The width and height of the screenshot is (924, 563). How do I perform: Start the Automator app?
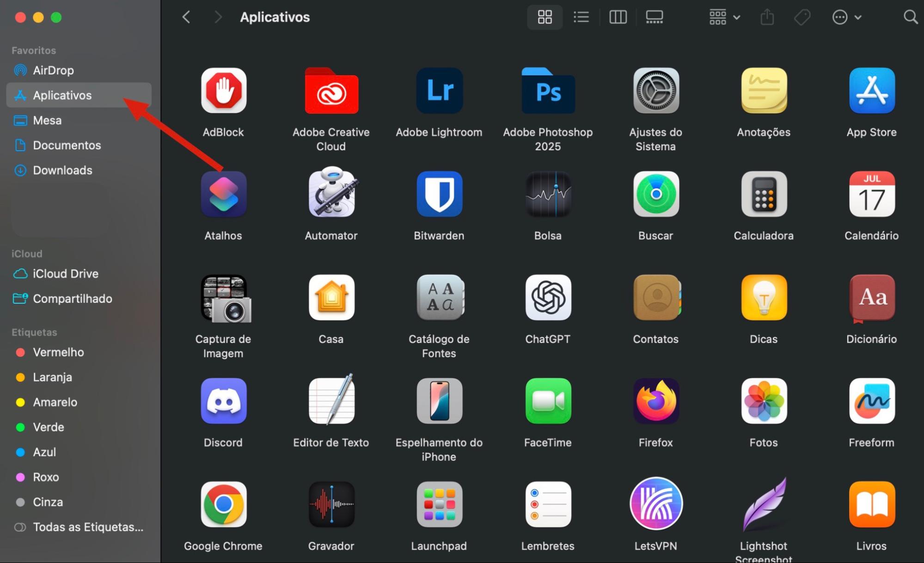pyautogui.click(x=331, y=194)
